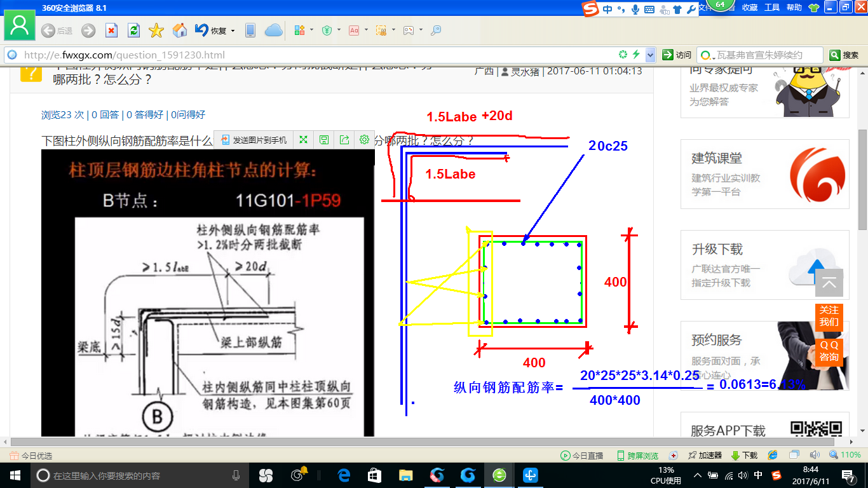Screen dimensions: 868x488
Task: Click the 建筑课堂 sidebar card
Action: pyautogui.click(x=765, y=174)
